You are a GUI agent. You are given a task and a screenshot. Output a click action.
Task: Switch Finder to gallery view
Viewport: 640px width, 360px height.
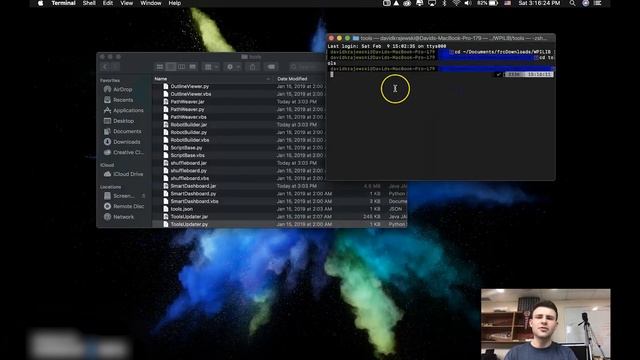[x=192, y=67]
